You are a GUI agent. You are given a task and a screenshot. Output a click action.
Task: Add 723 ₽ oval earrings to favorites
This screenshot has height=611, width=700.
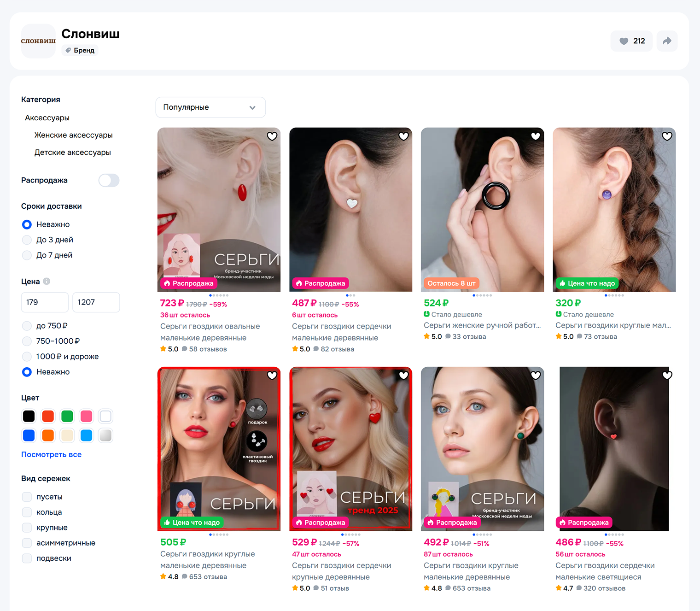coord(272,136)
